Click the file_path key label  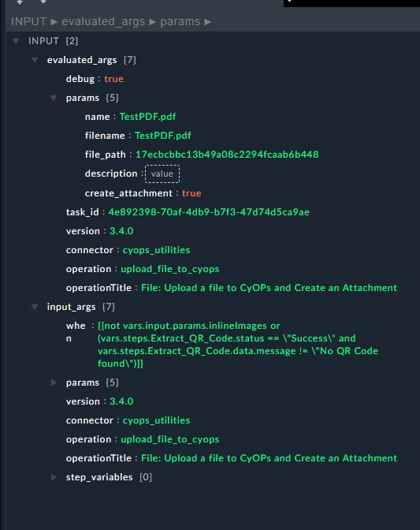click(x=106, y=155)
